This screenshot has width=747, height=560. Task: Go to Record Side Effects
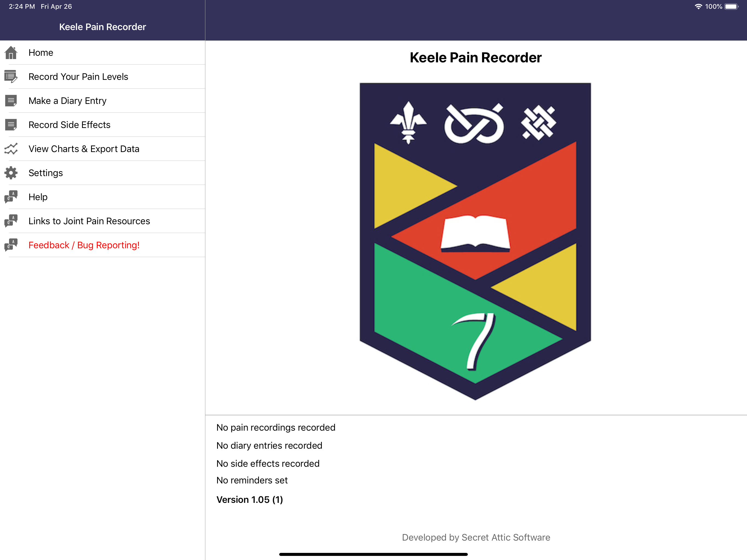pos(103,125)
